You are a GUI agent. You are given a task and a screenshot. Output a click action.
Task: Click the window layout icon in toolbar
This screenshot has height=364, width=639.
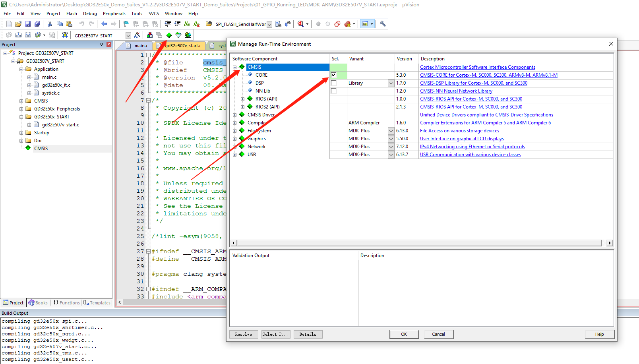[x=365, y=24]
